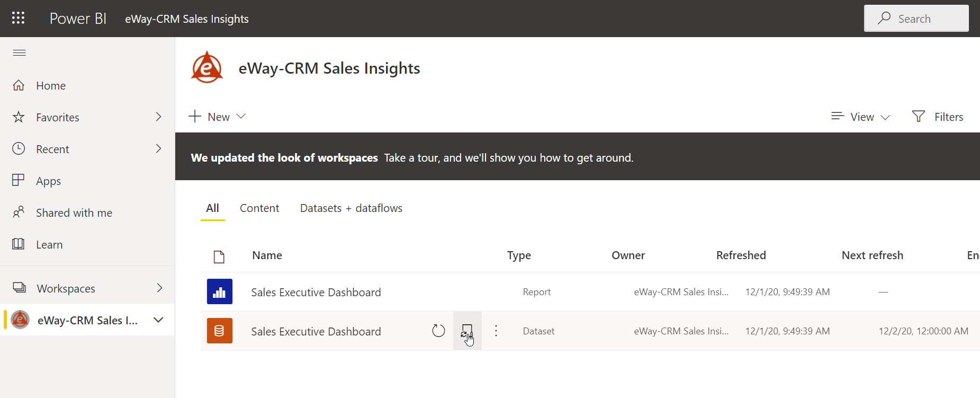Click the Report type cell
Viewport: 980px width, 398px height.
[537, 292]
